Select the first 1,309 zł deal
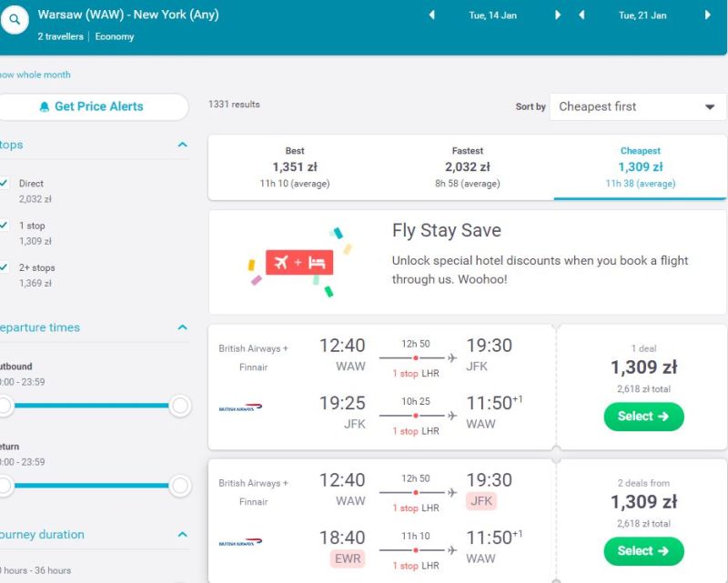The width and height of the screenshot is (728, 583). 643,417
